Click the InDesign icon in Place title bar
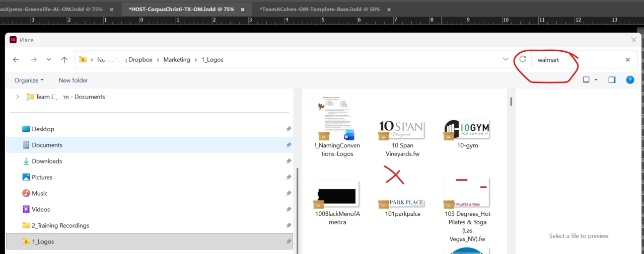The image size is (644, 254). pyautogui.click(x=13, y=40)
